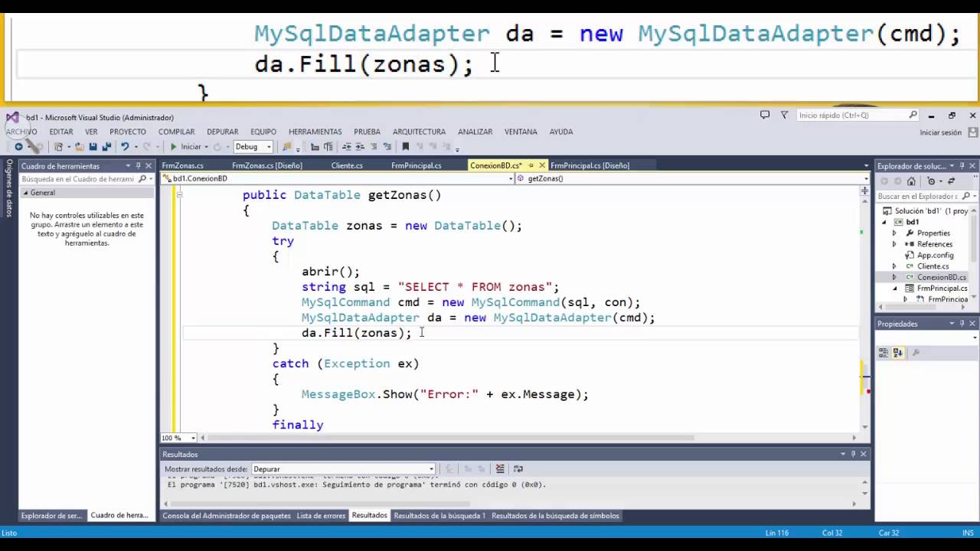Viewport: 980px width, 551px height.
Task: Click the Save file toolbar icon
Action: click(x=93, y=146)
